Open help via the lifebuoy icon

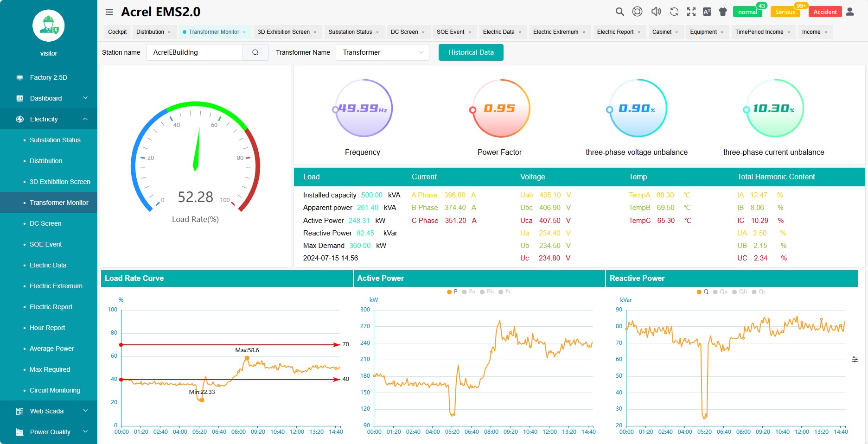coord(638,12)
